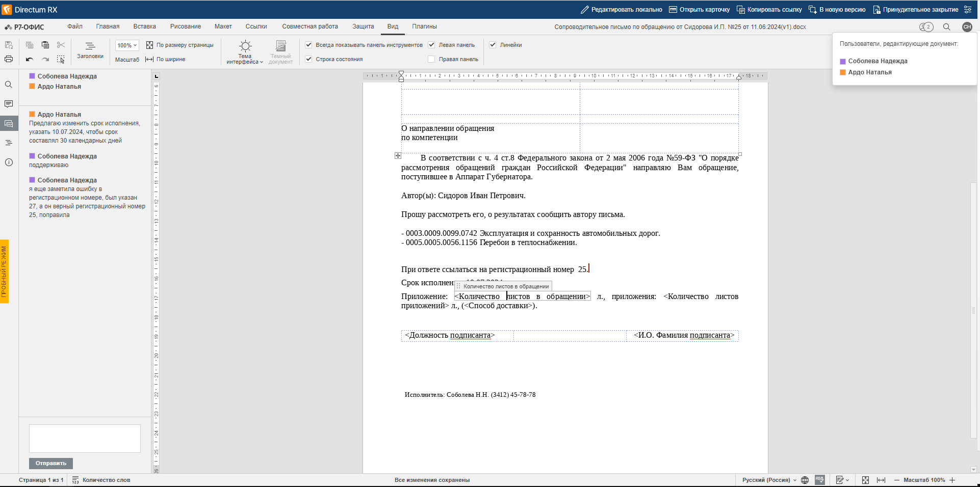
Task: Toggle Всегда показывать панель инструментов checkbox
Action: (x=308, y=45)
